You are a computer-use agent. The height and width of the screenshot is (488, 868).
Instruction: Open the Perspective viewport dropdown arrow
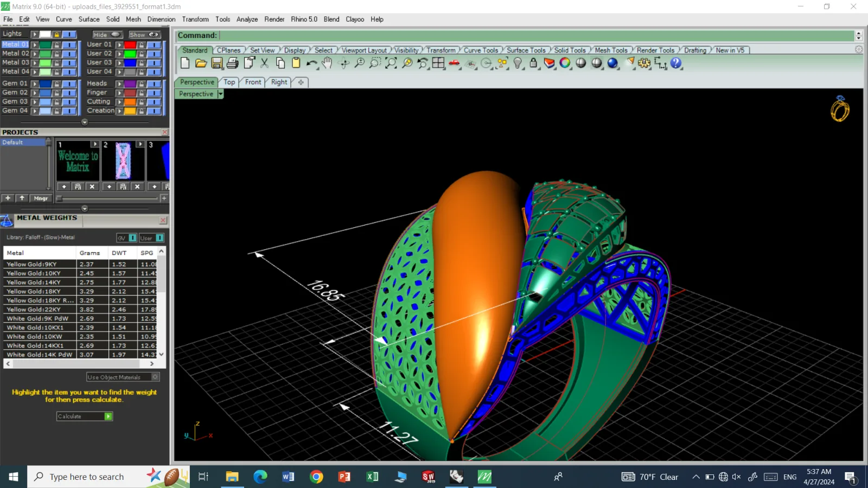pyautogui.click(x=220, y=94)
